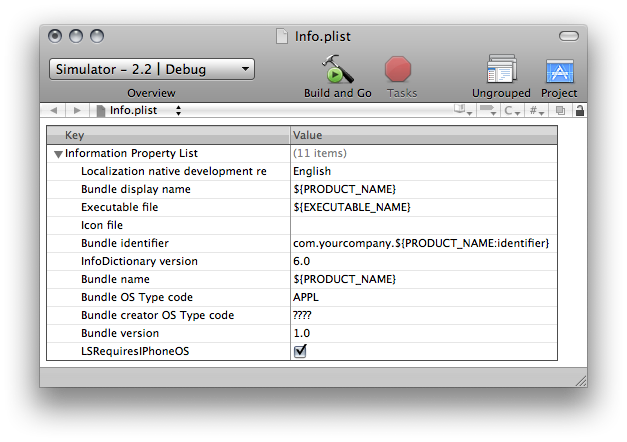Click the ${EXECUTABLE_NAME} value cell
627x442 pixels.
click(x=424, y=207)
